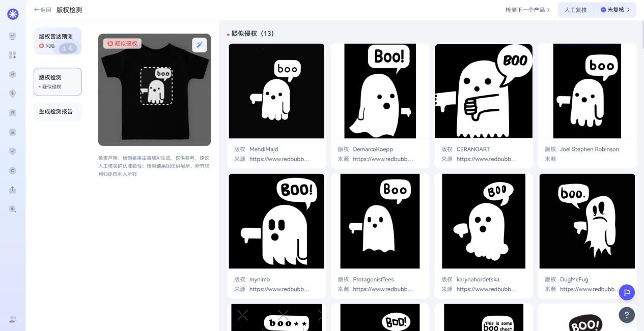This screenshot has width=644, height=331.
Task: Click the 疑似侵权 badge on the T-shirt image
Action: pyautogui.click(x=122, y=44)
